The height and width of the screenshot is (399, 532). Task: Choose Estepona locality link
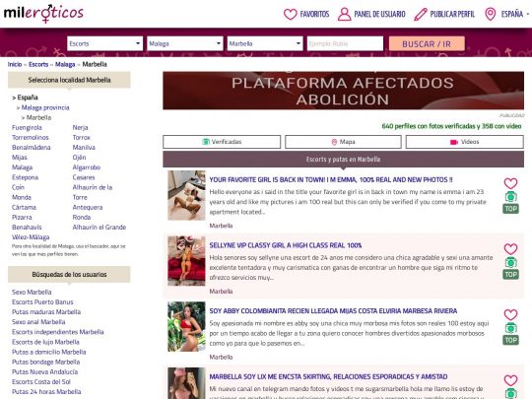click(x=25, y=177)
